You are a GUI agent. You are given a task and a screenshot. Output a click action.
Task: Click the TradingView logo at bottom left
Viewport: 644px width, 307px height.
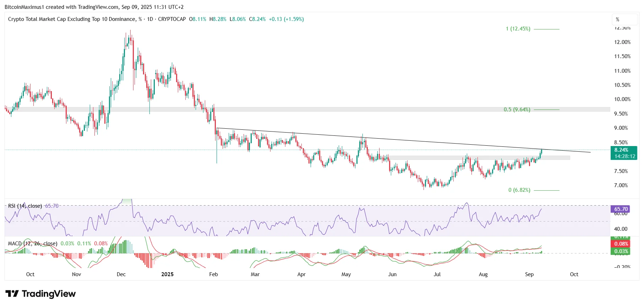pyautogui.click(x=40, y=294)
